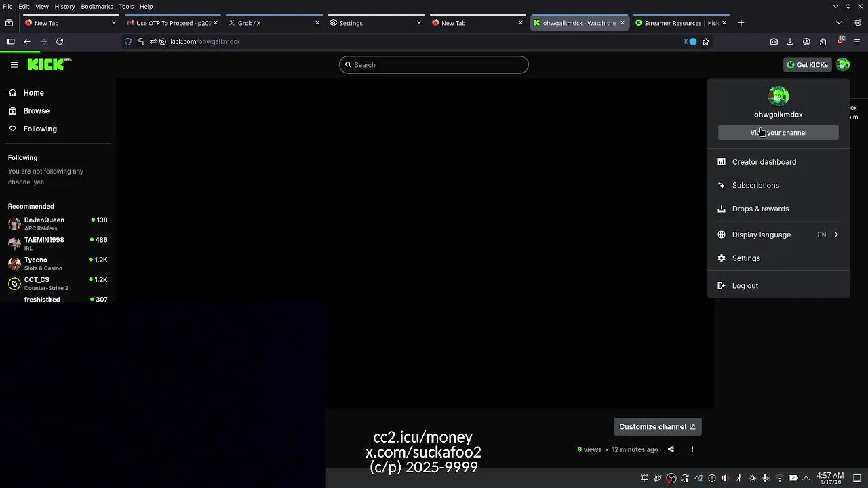Click the Telegram tray icon

click(698, 478)
